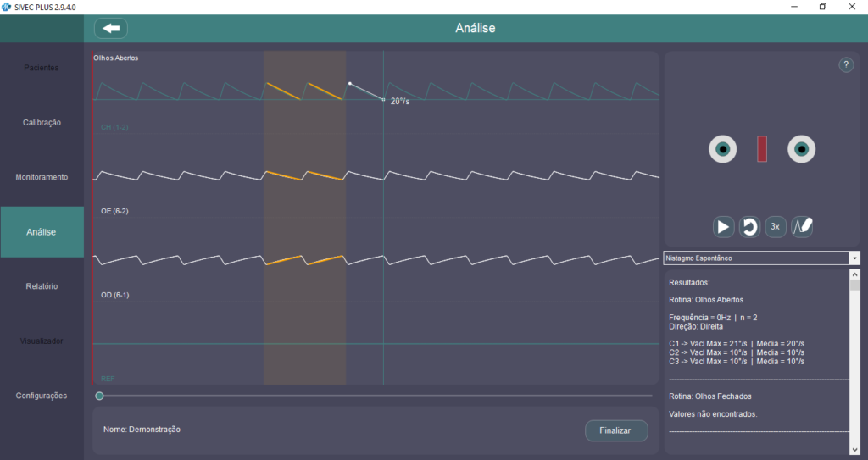Screen dimensions: 868x460
Task: Switch to Monitoramento in the sidebar
Action: (x=42, y=177)
